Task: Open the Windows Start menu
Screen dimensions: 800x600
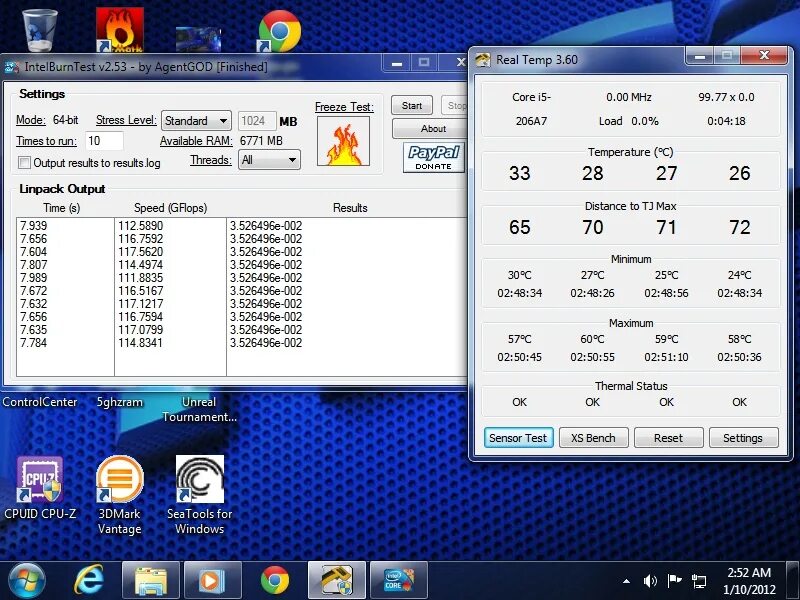Action: pos(25,580)
